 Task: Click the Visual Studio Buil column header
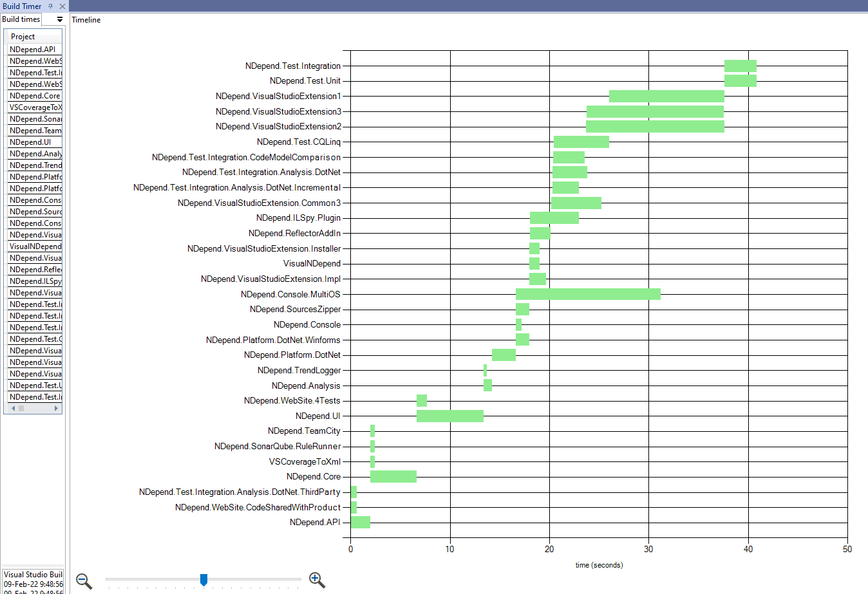[33, 575]
